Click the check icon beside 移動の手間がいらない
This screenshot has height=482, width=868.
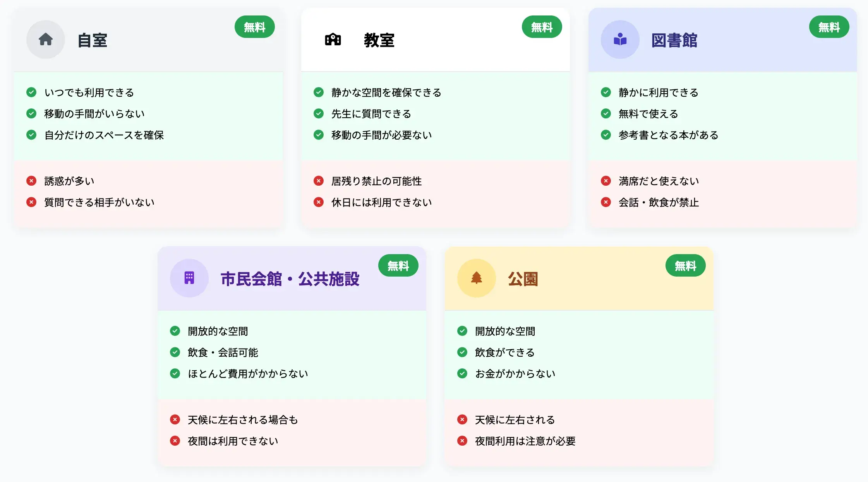31,113
